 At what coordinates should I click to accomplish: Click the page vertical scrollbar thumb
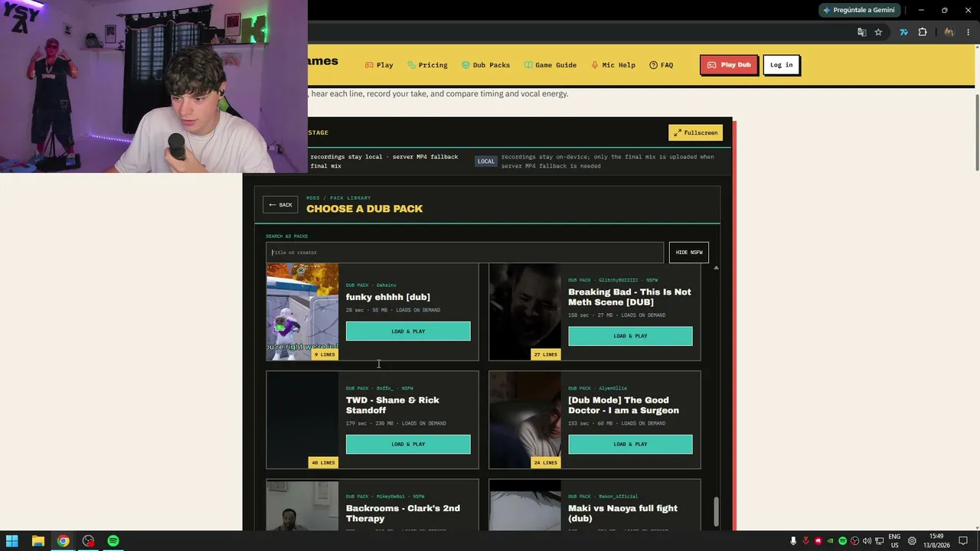pos(976,132)
